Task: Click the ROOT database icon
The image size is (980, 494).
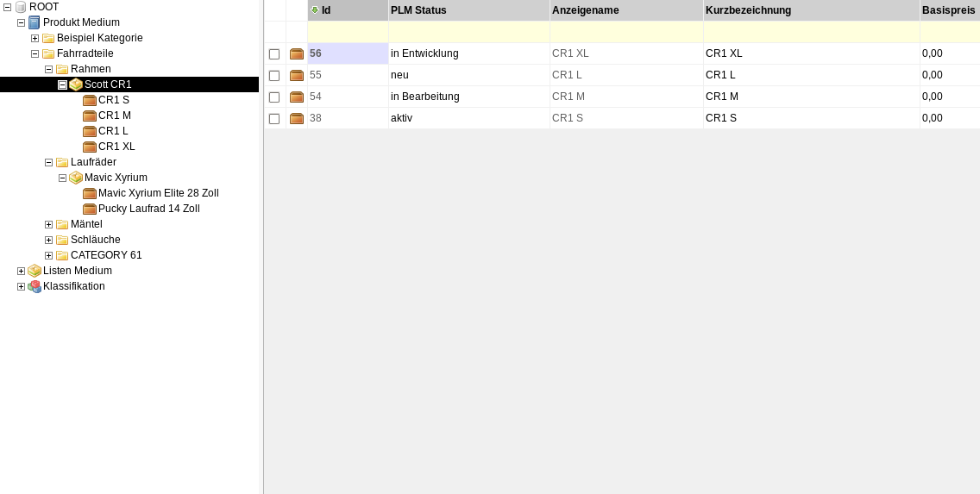Action: (x=21, y=7)
